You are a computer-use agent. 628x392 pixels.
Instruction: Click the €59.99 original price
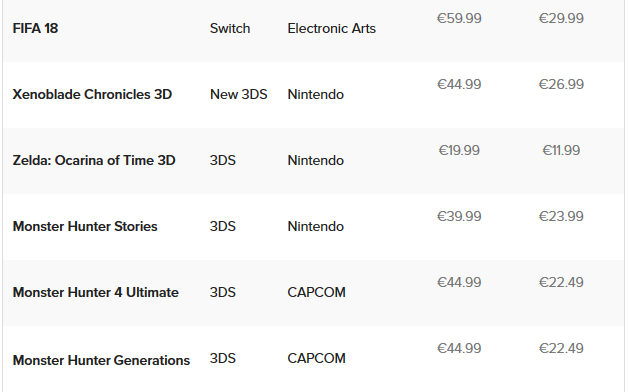459,18
